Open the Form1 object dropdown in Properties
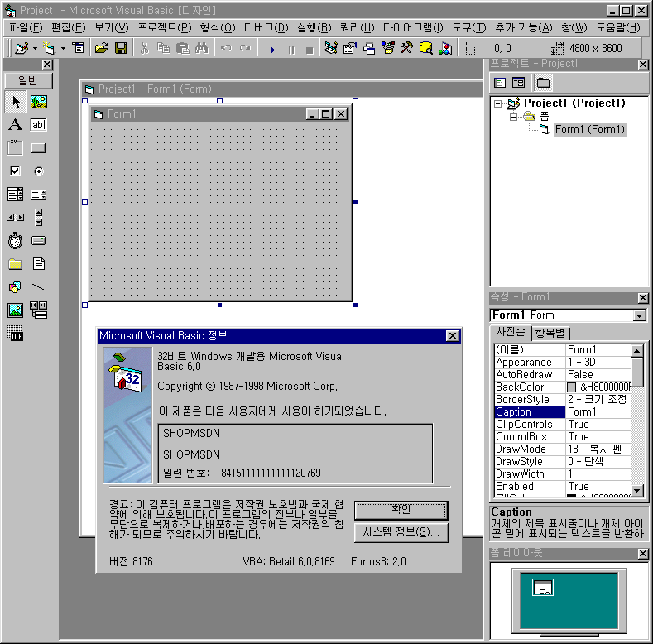This screenshot has height=644, width=653. pos(639,316)
